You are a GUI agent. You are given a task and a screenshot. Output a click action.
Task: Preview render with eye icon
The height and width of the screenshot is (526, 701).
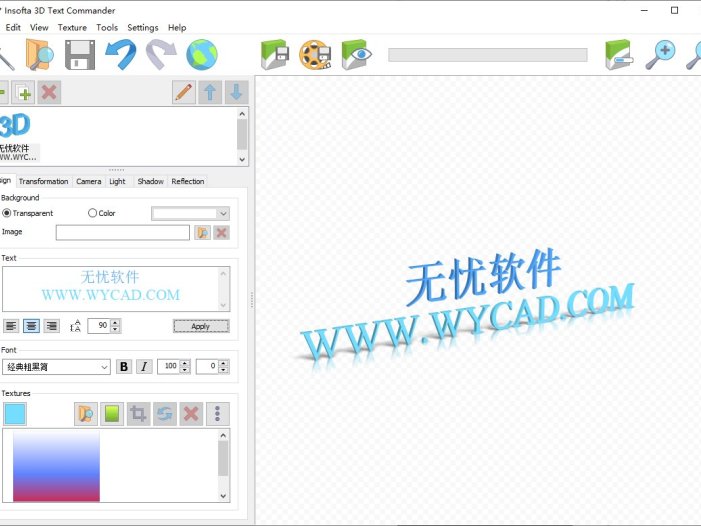(x=356, y=55)
